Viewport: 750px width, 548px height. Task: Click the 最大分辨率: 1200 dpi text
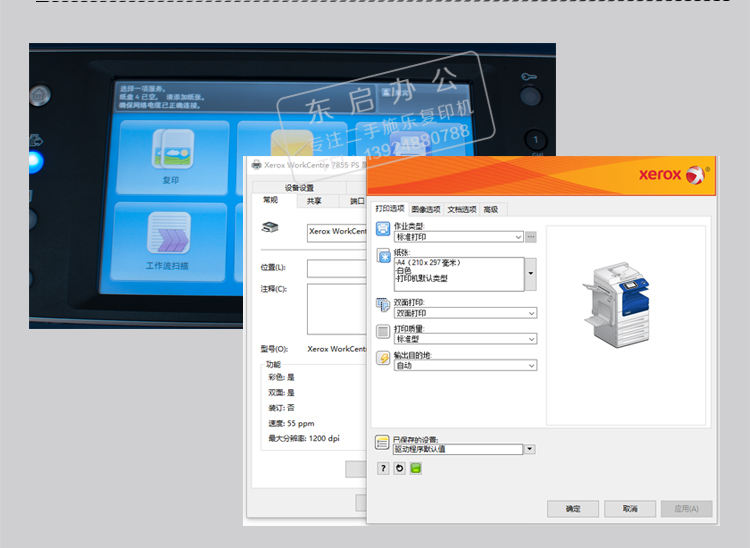(304, 438)
